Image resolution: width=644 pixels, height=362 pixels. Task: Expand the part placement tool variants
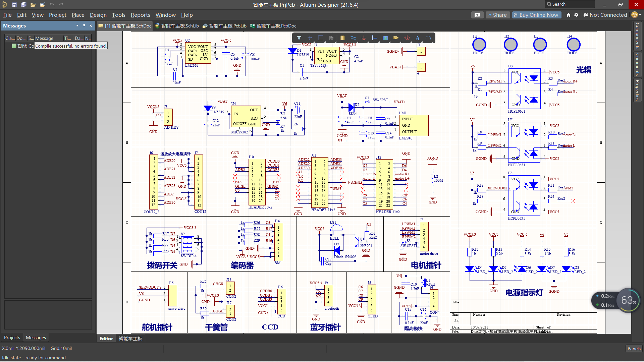[346, 42]
